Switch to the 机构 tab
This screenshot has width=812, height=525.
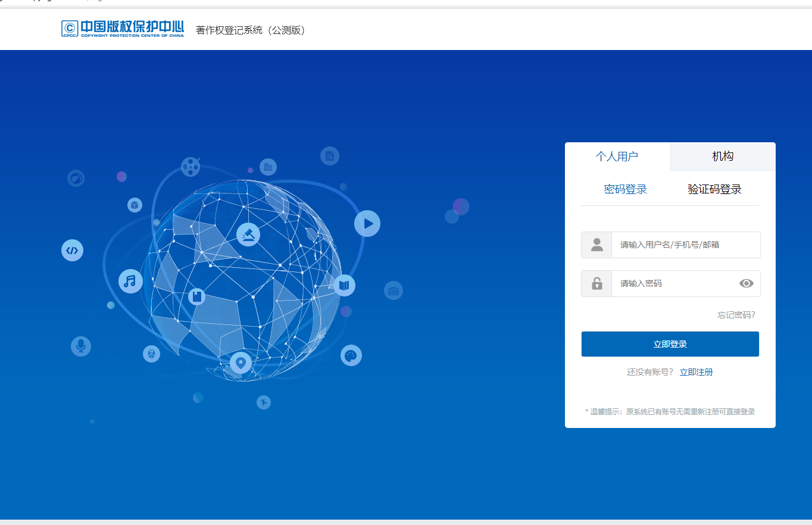click(x=722, y=156)
